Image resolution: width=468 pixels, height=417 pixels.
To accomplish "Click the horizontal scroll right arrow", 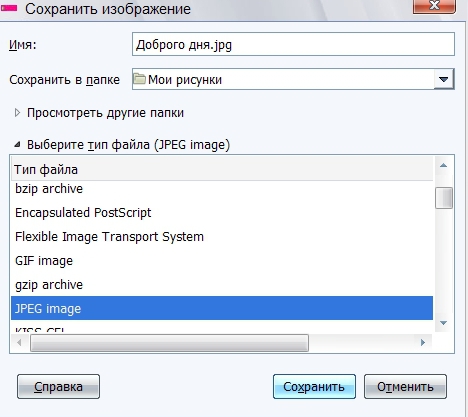I will 423,342.
